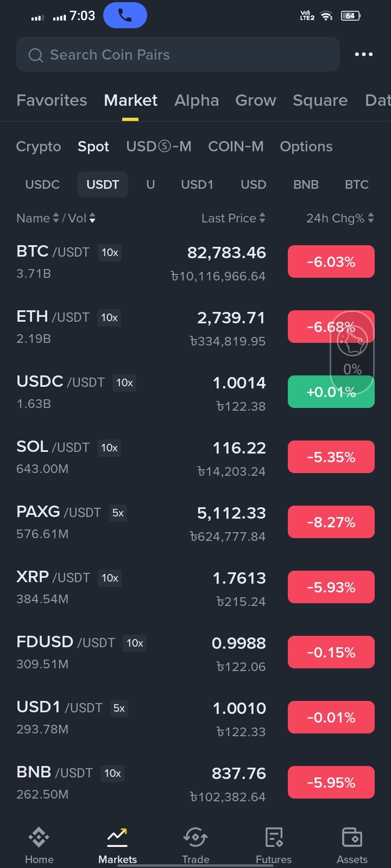Tap the green USDC +0.01% change badge
The height and width of the screenshot is (868, 391).
[331, 392]
